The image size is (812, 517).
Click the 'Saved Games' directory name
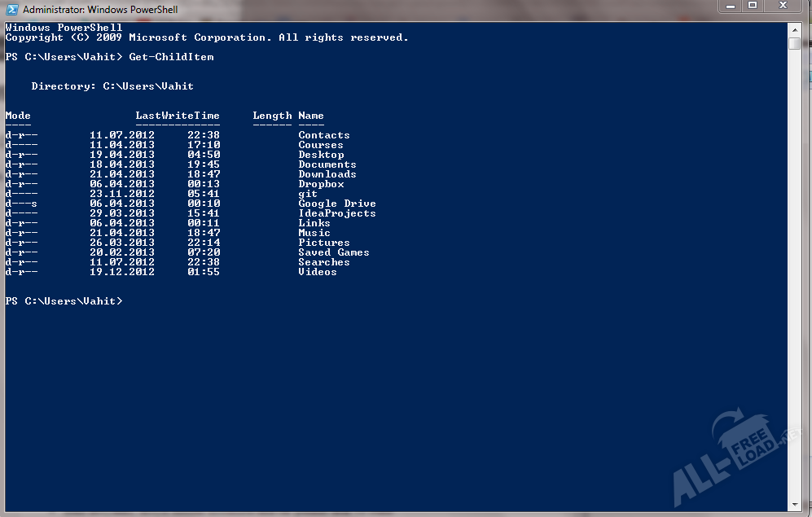click(x=333, y=252)
